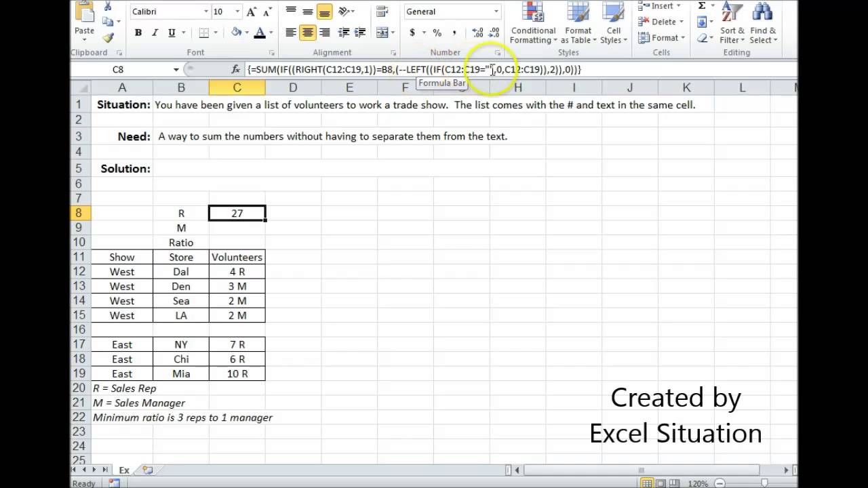The width and height of the screenshot is (868, 488).
Task: Switch to Normal view in status bar
Action: (x=647, y=483)
